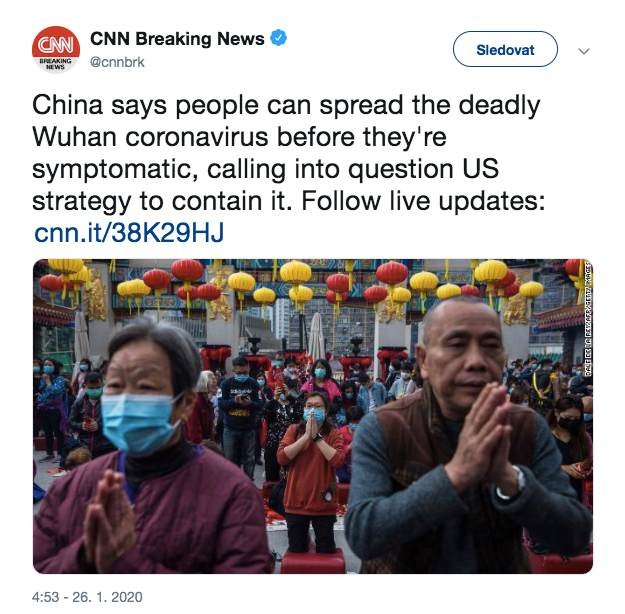Image resolution: width=625 pixels, height=614 pixels.
Task: Click the tweet text about Wuhan coronavirus
Action: tap(289, 153)
